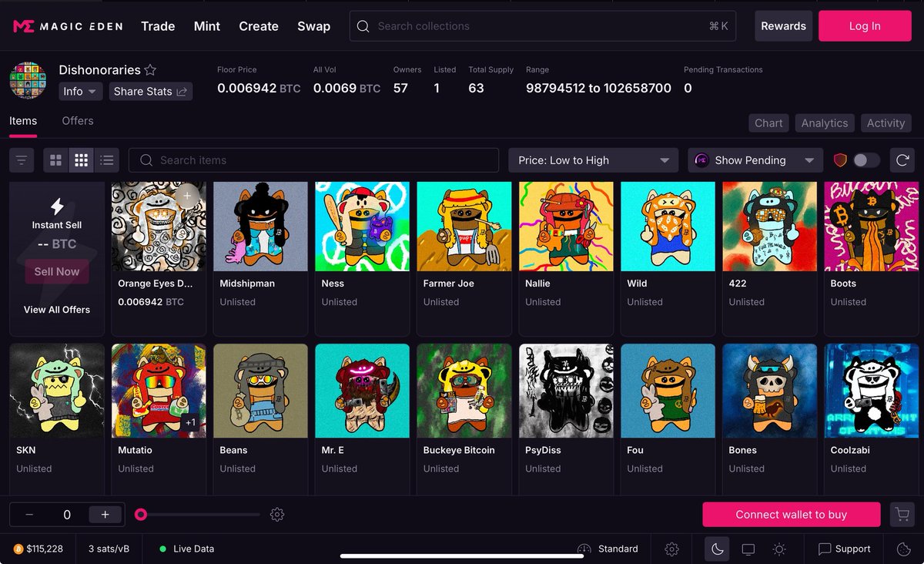Open the Trade menu
Image resolution: width=924 pixels, height=564 pixels.
pyautogui.click(x=157, y=25)
